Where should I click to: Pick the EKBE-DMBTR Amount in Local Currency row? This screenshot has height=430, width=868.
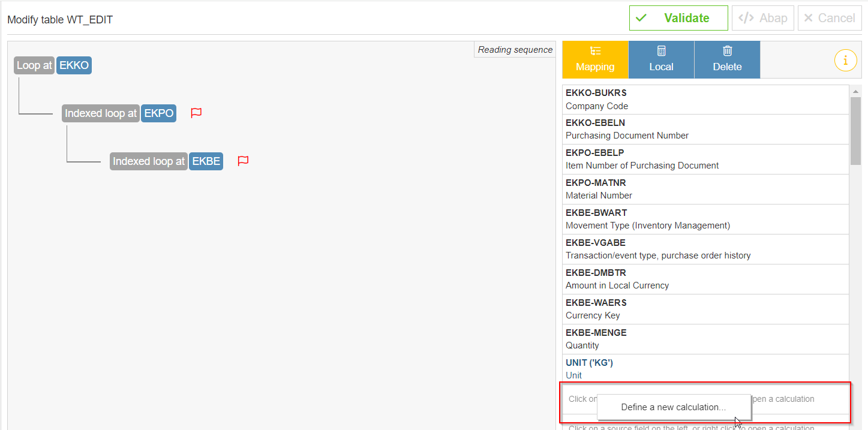(705, 279)
